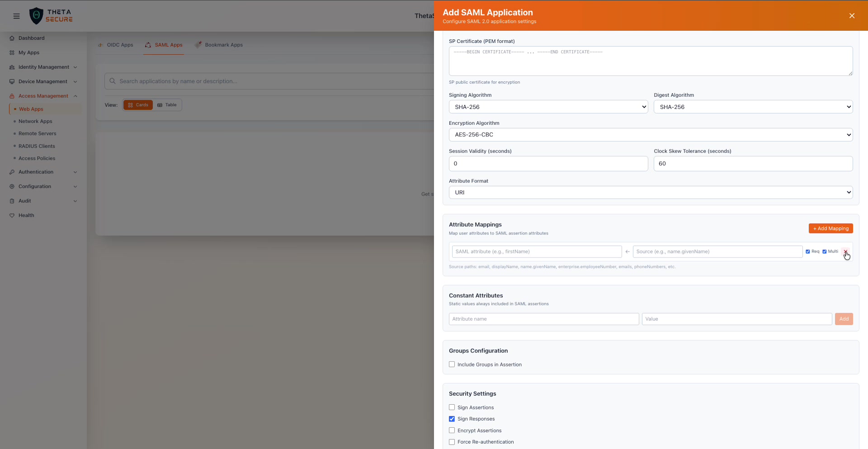Click the search magnifier in applications search
Viewport: 868px width, 449px height.
tap(113, 81)
